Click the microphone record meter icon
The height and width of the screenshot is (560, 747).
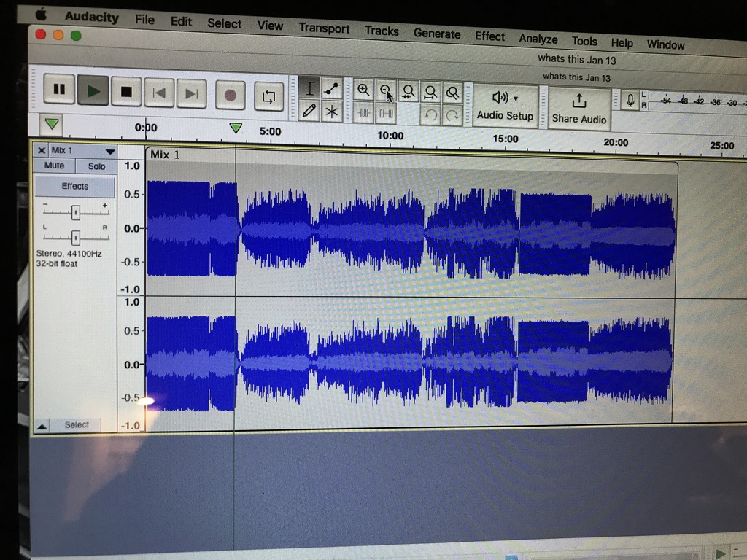click(x=630, y=101)
